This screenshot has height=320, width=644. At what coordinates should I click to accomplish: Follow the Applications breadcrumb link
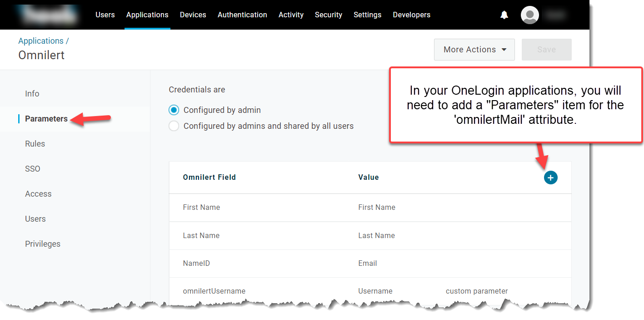[41, 41]
